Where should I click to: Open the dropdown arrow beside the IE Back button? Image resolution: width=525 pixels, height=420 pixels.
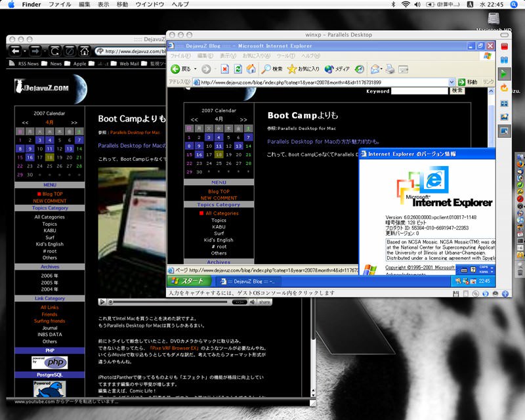click(195, 70)
